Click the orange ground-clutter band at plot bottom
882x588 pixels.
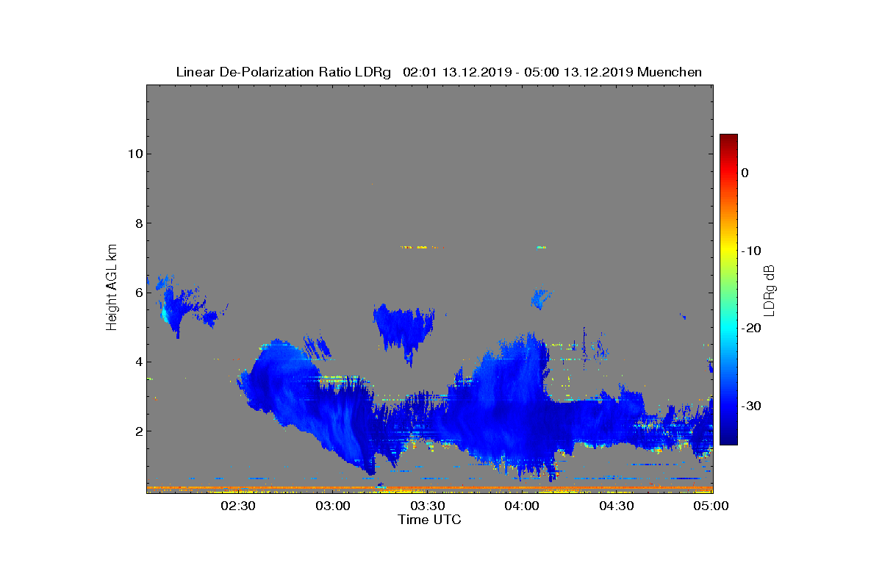429,487
